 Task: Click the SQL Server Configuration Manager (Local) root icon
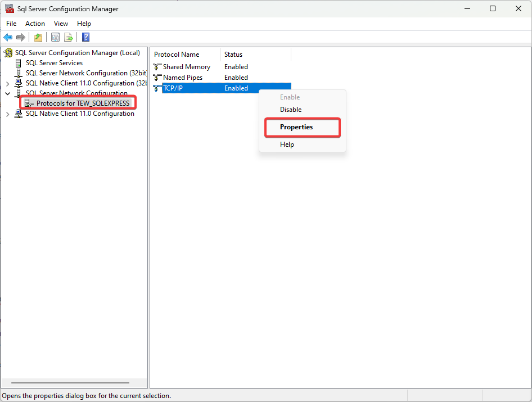click(8, 53)
